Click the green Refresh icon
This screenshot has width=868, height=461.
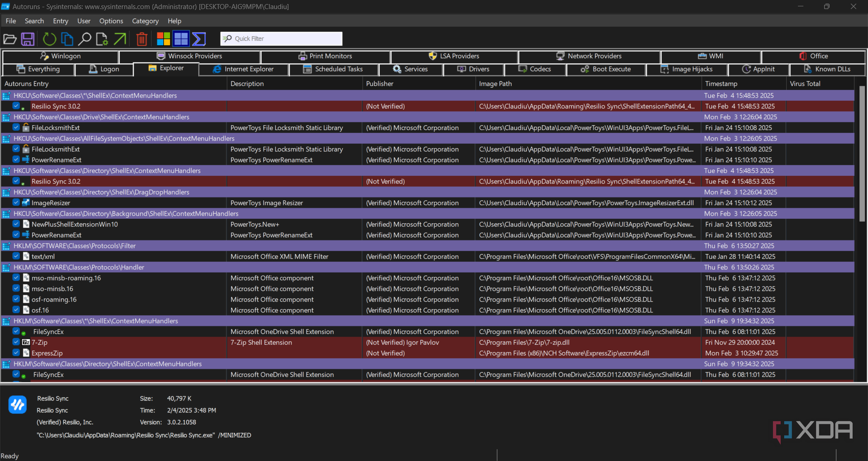pyautogui.click(x=49, y=39)
